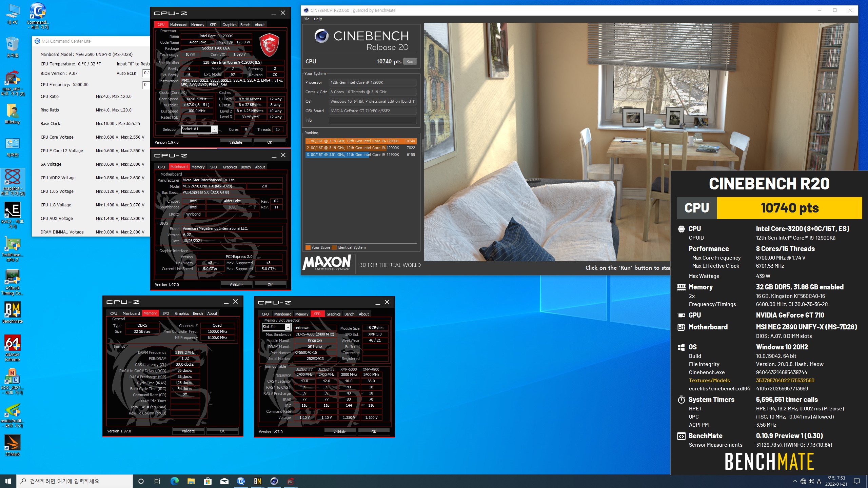Image resolution: width=868 pixels, height=488 pixels.
Task: Launch Microsoft Edge from the taskbar
Action: pyautogui.click(x=174, y=481)
